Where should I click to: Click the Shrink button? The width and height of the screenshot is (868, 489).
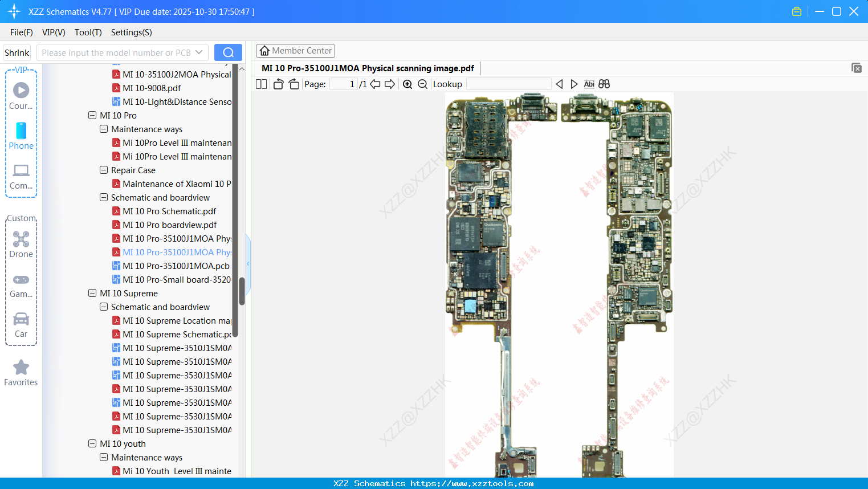17,52
